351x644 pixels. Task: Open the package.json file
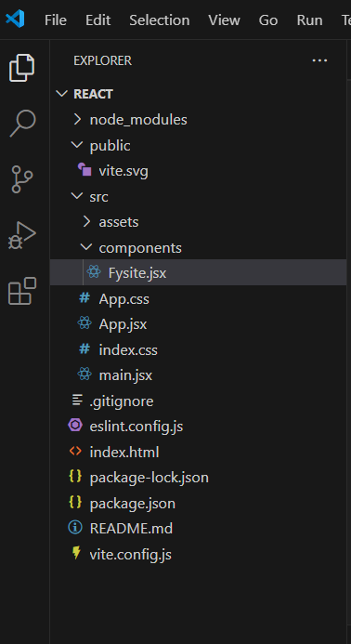[x=133, y=504]
